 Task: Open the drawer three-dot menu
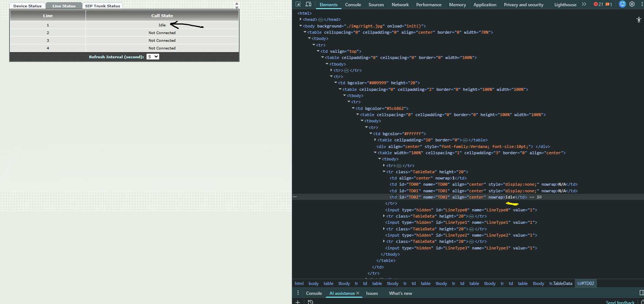click(298, 293)
